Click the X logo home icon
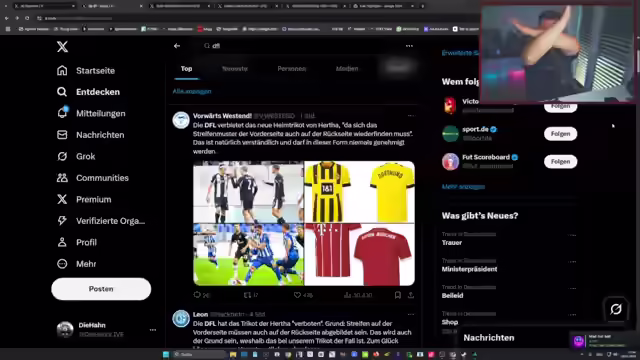This screenshot has height=360, width=640. pyautogui.click(x=62, y=47)
